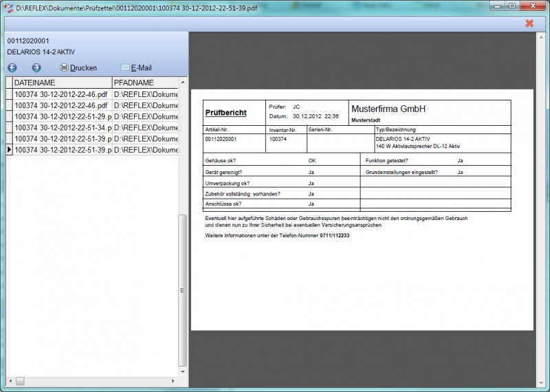Click article number 00112020001 in left panel header

(x=28, y=41)
